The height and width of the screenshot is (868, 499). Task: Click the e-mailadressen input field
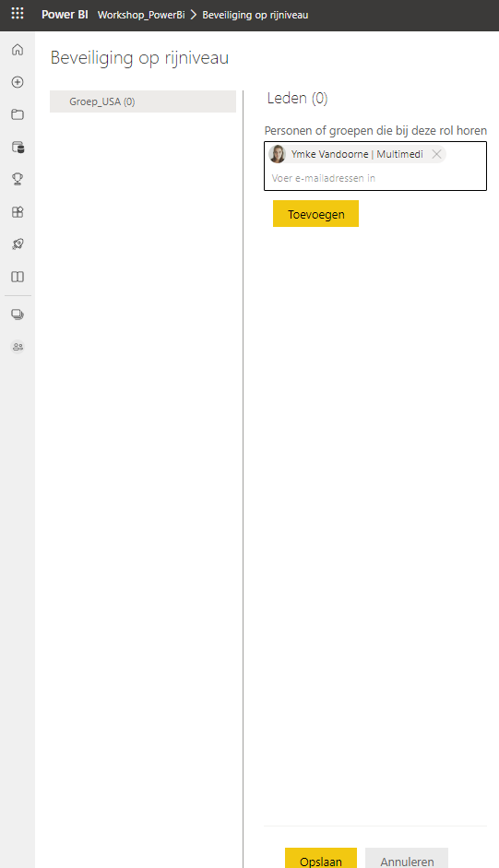coord(375,178)
